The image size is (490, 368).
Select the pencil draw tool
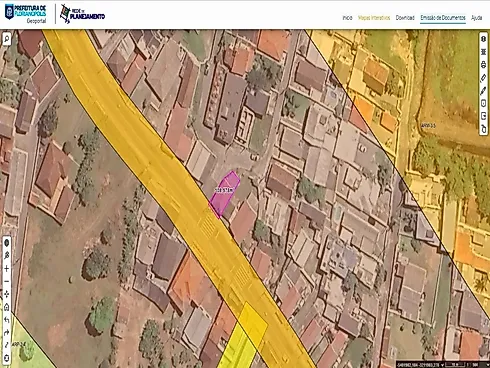tap(483, 90)
